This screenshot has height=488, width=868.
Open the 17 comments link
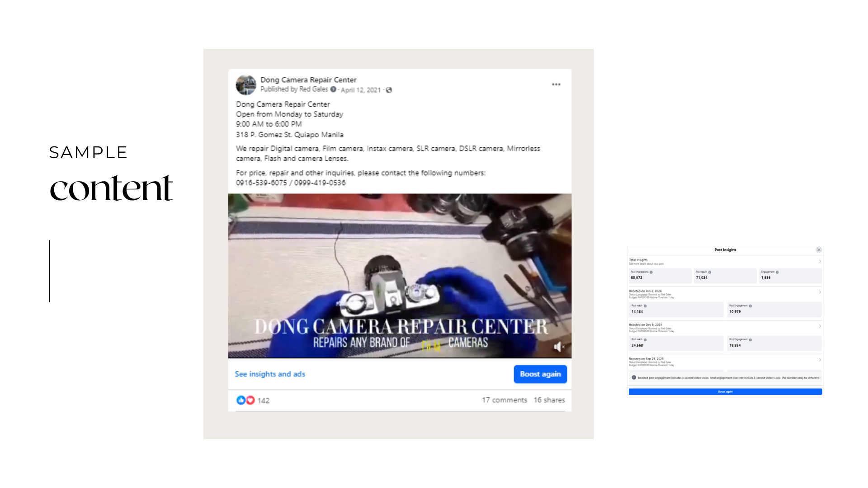tap(504, 400)
